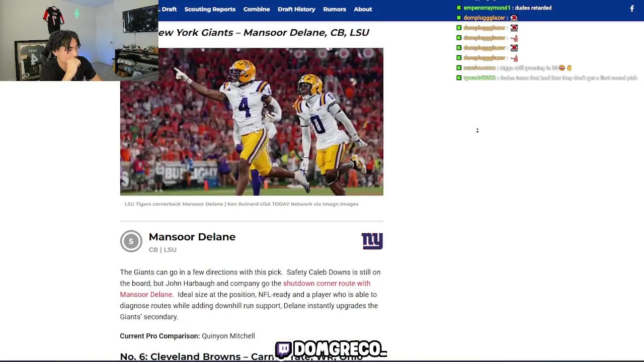This screenshot has height=362, width=644.
Task: Select the emperorraymond1 chat username
Action: coord(487,8)
